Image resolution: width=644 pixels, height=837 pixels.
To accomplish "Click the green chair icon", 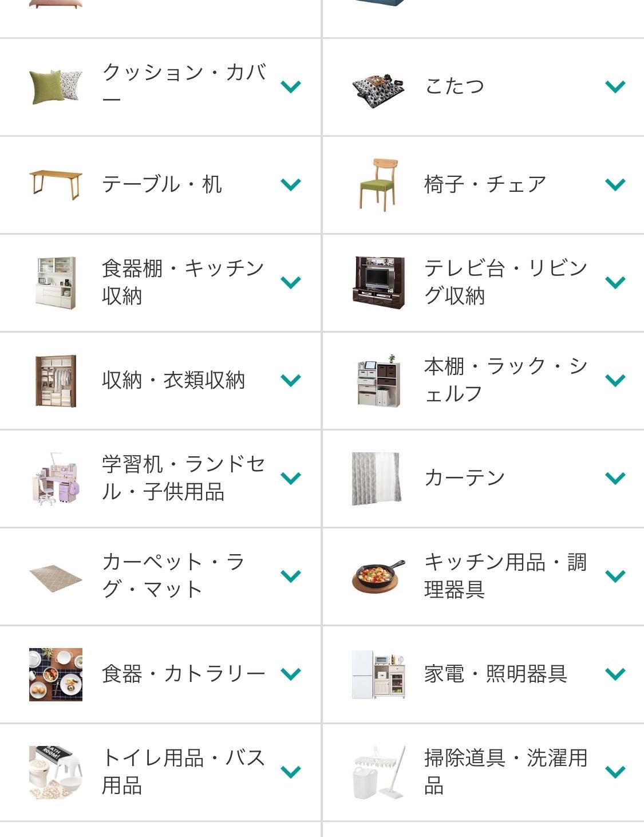I will [x=378, y=184].
